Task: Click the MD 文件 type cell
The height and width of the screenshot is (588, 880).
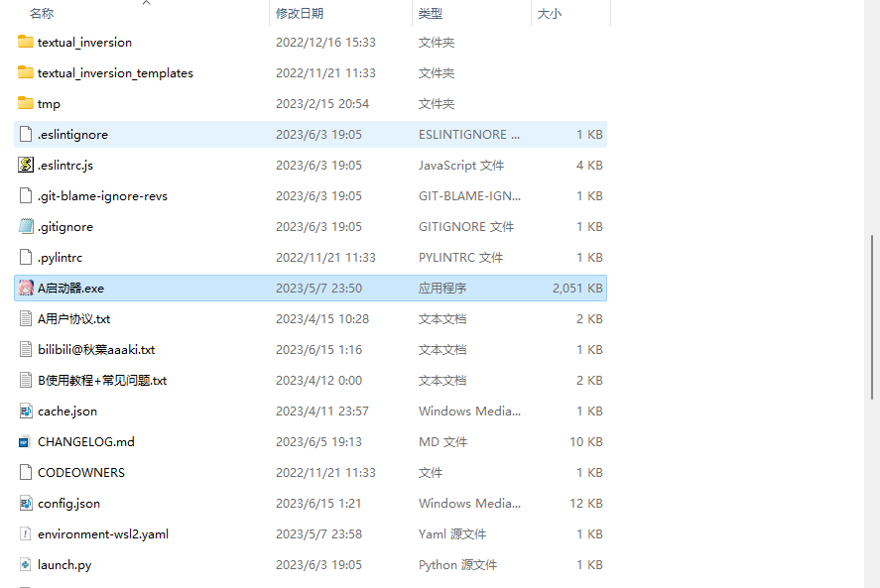Action: pos(442,442)
